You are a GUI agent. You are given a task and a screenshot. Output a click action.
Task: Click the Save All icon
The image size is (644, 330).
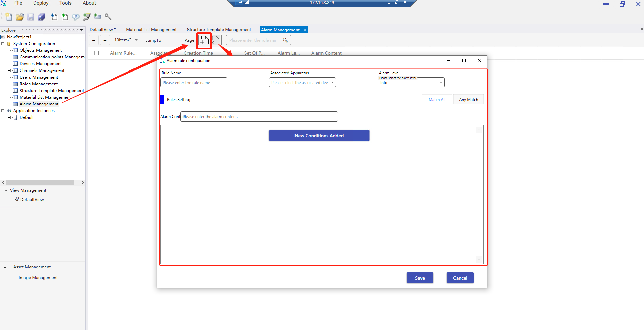[x=41, y=17]
